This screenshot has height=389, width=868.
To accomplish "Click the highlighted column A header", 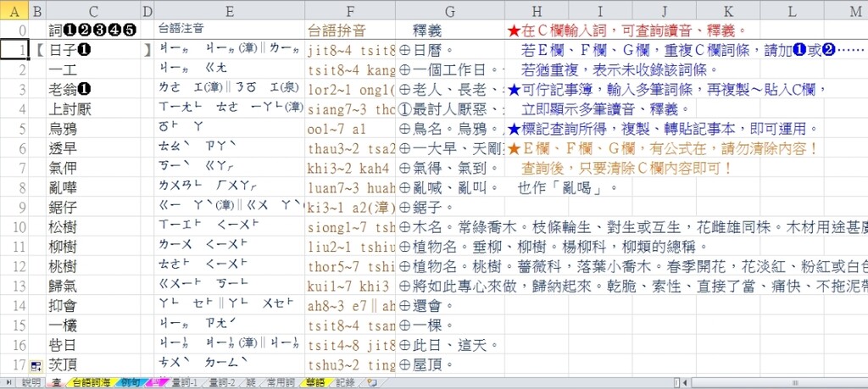I will [14, 10].
